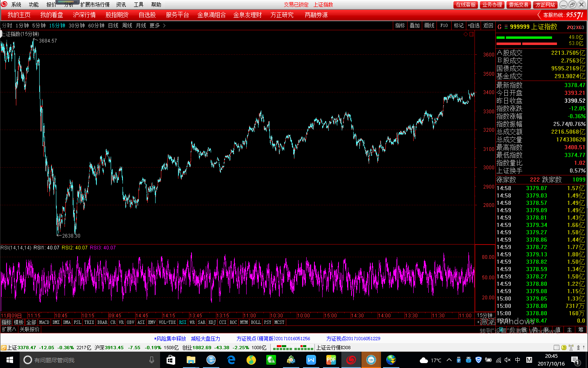Toggle the MACD indicator
588x368 pixels.
pyautogui.click(x=44, y=322)
